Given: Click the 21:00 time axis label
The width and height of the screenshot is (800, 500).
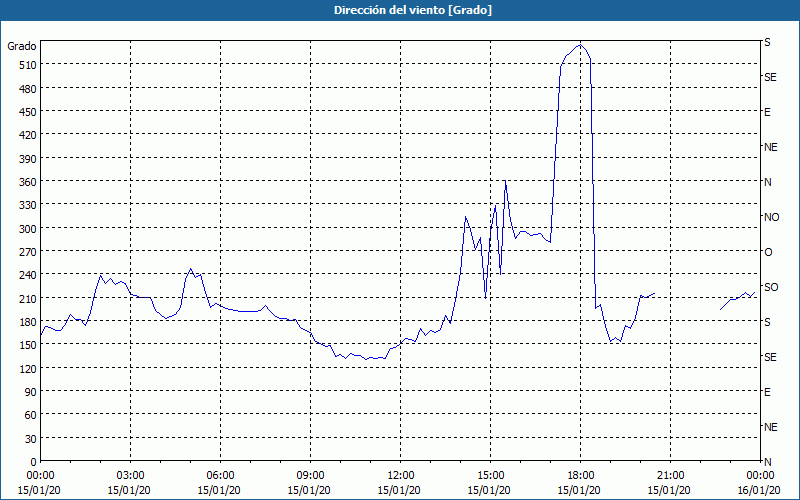Looking at the screenshot, I should tap(670, 476).
